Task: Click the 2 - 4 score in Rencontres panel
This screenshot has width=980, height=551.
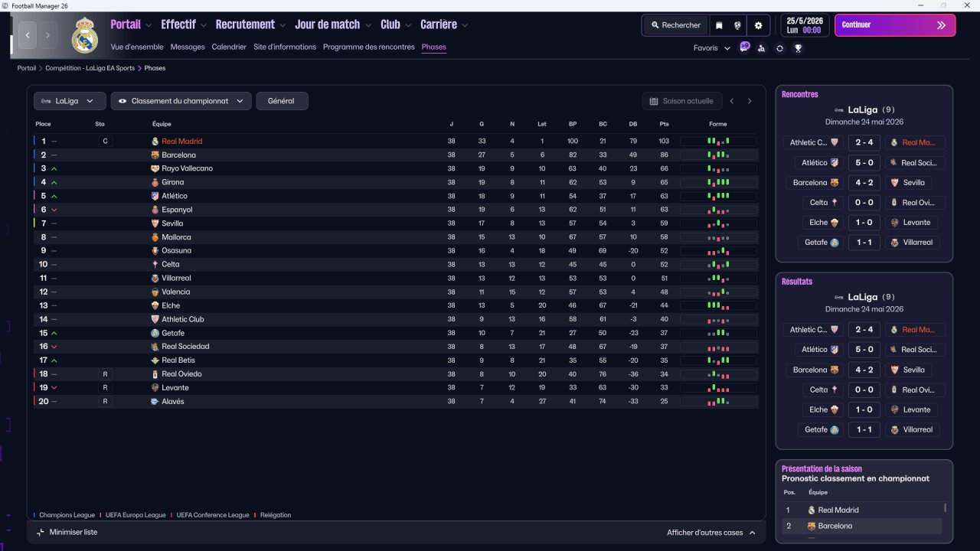Action: click(x=864, y=142)
